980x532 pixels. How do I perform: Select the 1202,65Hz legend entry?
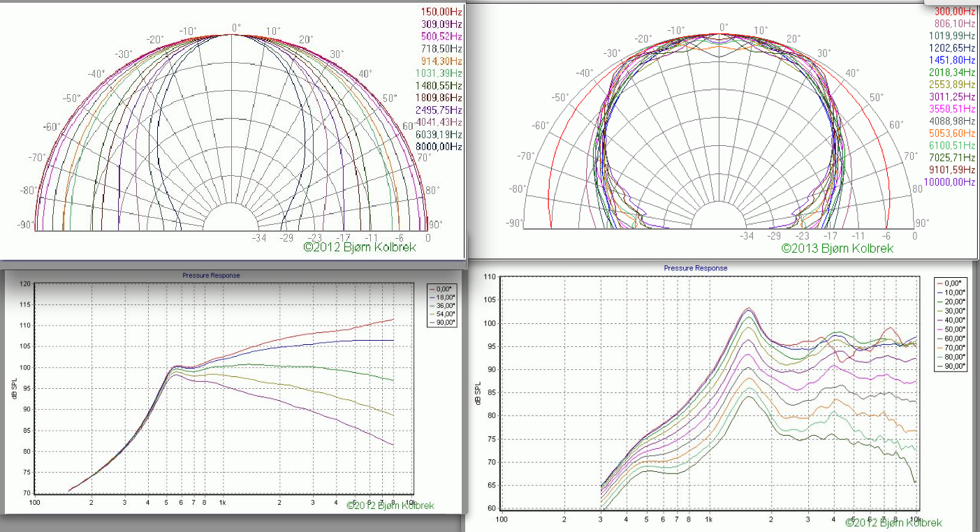(952, 48)
